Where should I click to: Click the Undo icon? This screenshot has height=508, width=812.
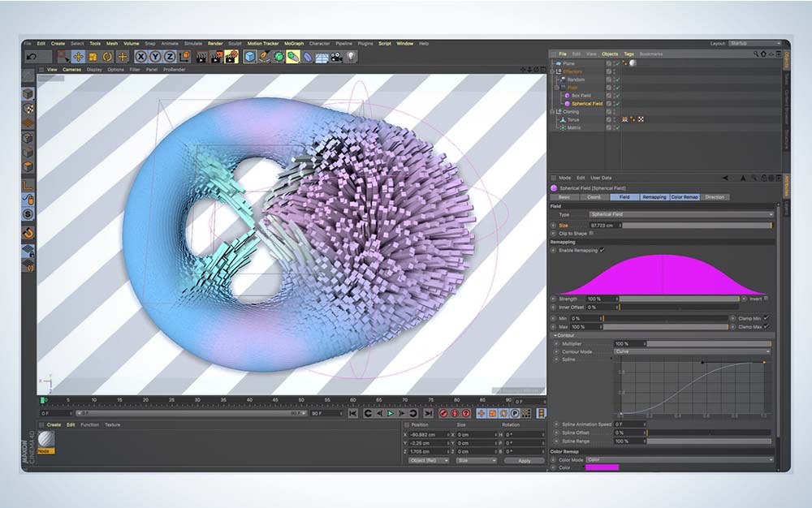pos(32,57)
